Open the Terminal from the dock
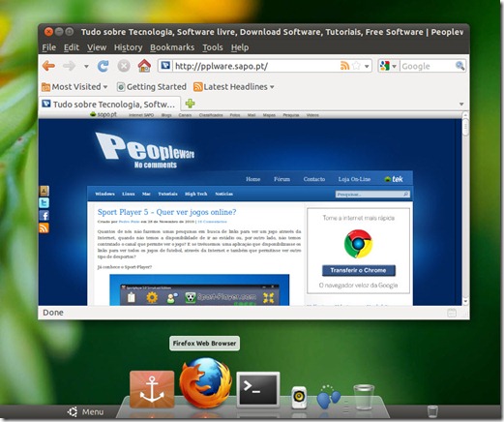This screenshot has width=504, height=422. (258, 390)
